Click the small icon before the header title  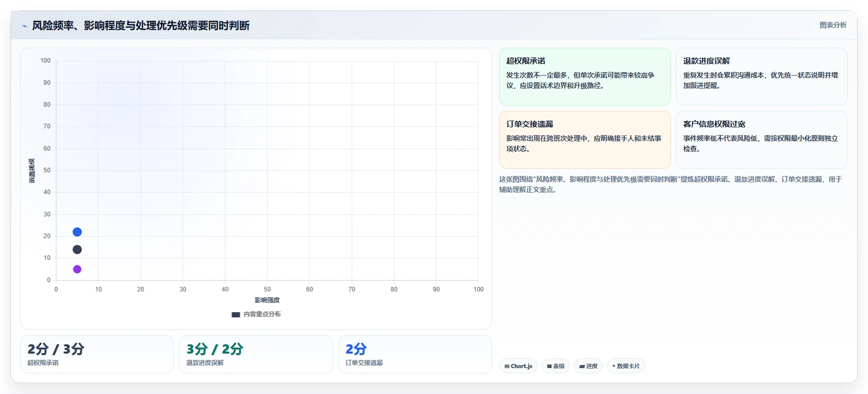point(24,26)
